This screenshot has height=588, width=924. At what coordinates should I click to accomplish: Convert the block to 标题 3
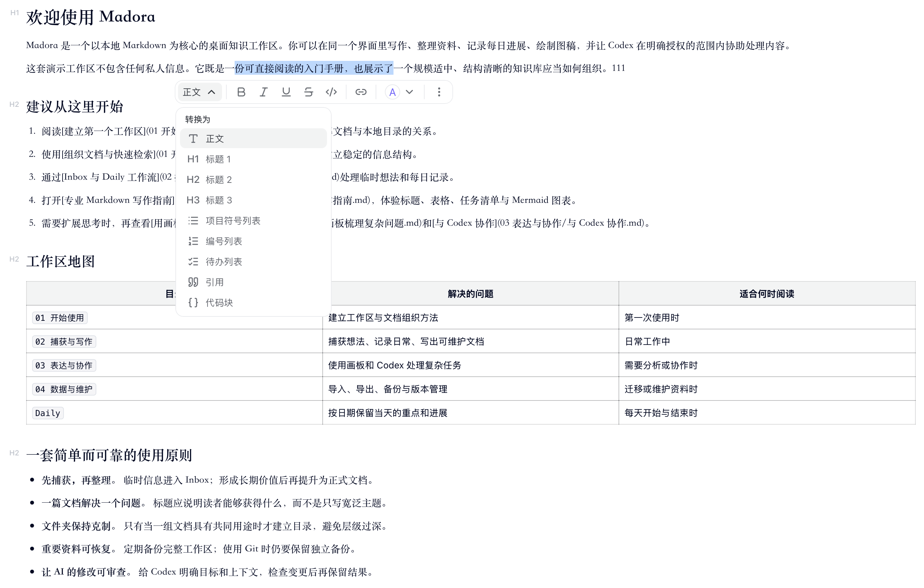point(253,200)
